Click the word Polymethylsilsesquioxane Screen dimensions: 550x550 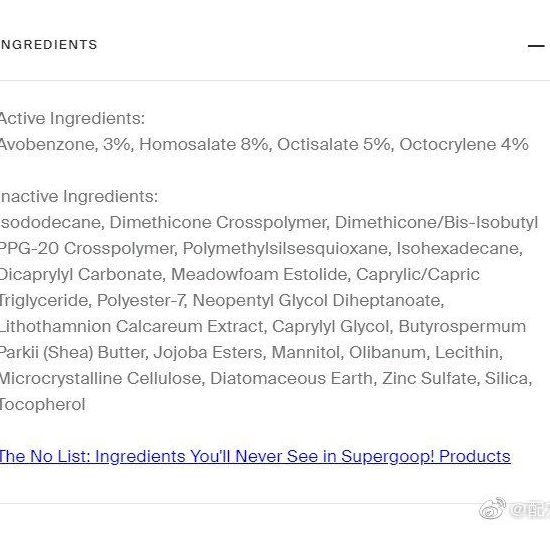click(285, 249)
